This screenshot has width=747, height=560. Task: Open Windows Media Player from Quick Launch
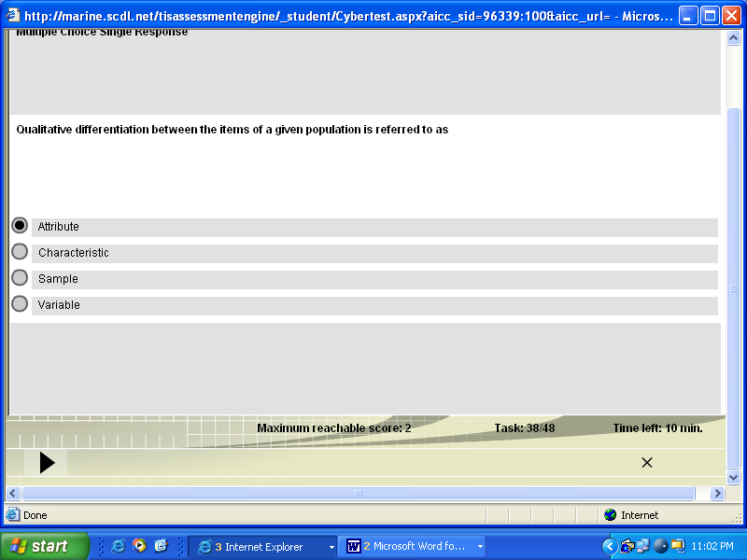point(139,546)
